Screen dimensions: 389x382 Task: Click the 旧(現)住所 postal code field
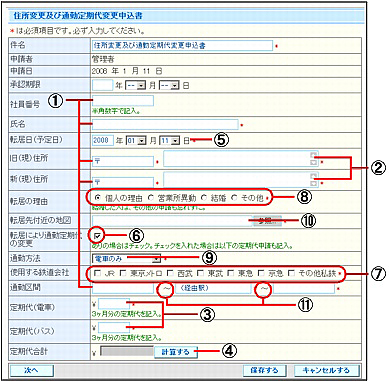123,161
